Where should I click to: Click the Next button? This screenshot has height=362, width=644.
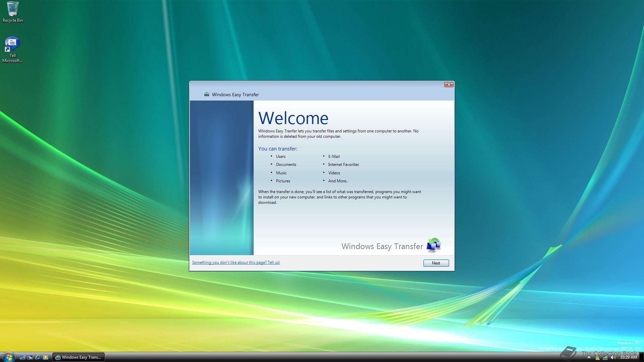[436, 263]
